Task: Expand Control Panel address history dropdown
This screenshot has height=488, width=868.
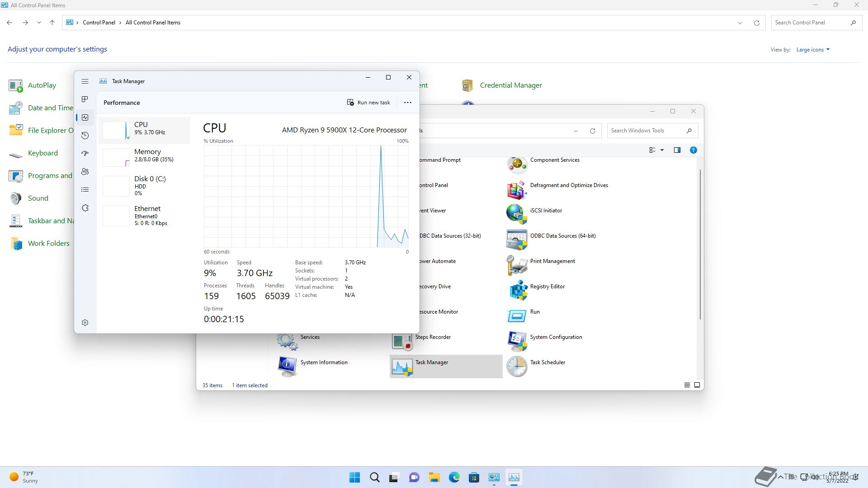Action: tap(740, 23)
